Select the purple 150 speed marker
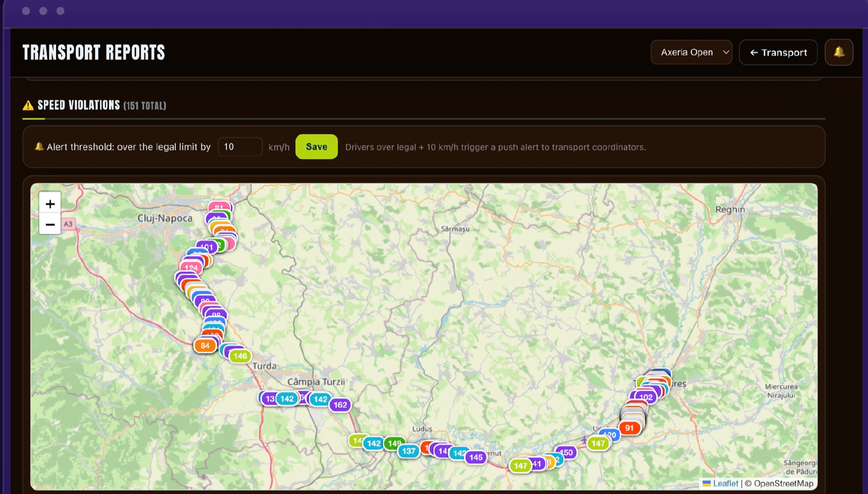This screenshot has width=868, height=494. point(566,453)
